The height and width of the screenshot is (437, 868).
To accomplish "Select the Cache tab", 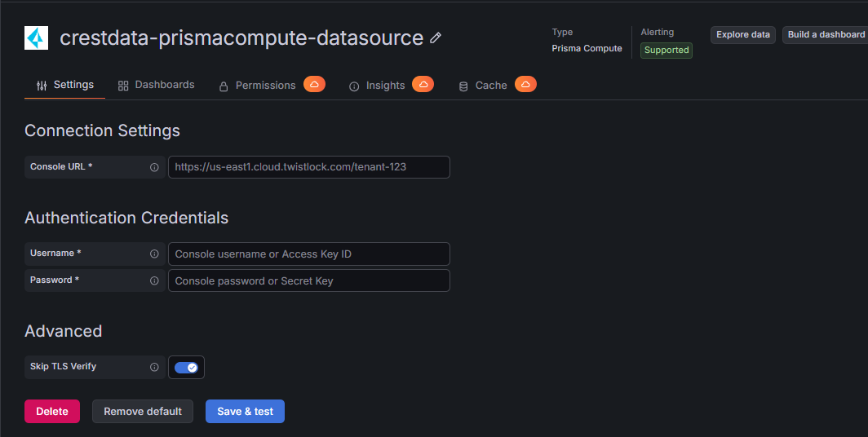I will pos(483,85).
